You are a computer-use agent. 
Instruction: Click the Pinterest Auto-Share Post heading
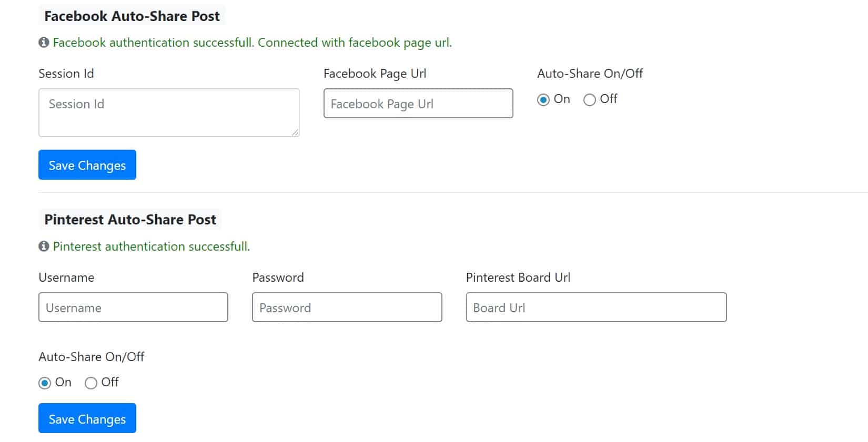[x=130, y=219]
